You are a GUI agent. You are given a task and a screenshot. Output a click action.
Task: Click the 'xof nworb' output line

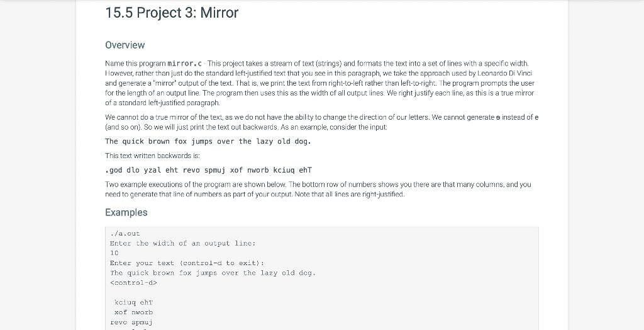(133, 312)
